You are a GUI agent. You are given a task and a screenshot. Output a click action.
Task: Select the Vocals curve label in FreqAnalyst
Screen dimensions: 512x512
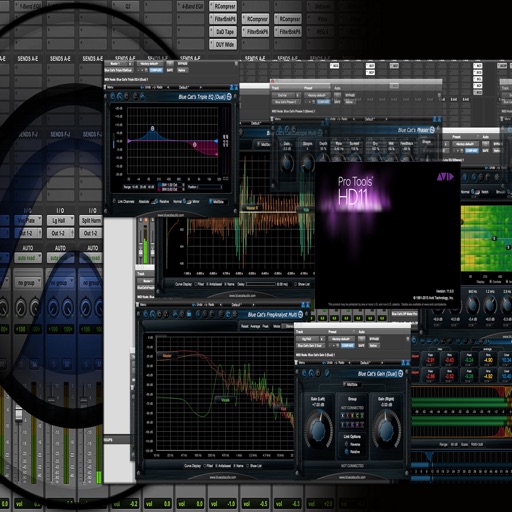pos(225,400)
